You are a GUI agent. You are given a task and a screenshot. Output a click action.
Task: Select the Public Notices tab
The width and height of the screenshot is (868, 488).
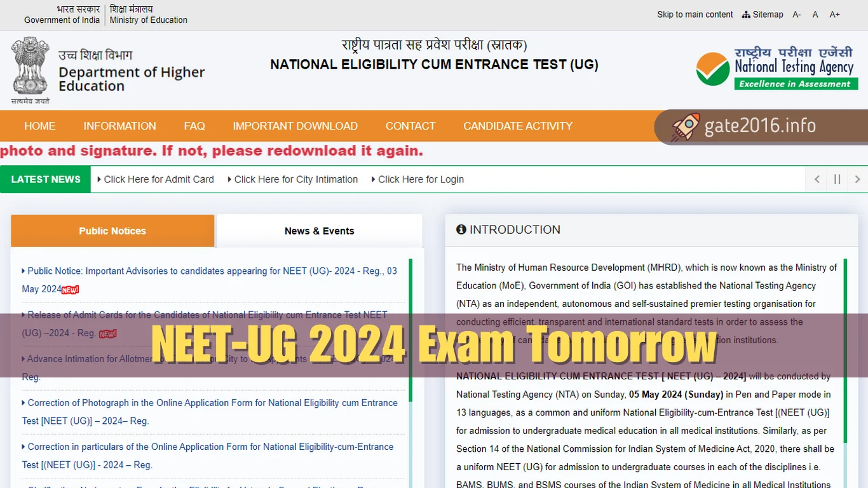(x=112, y=231)
